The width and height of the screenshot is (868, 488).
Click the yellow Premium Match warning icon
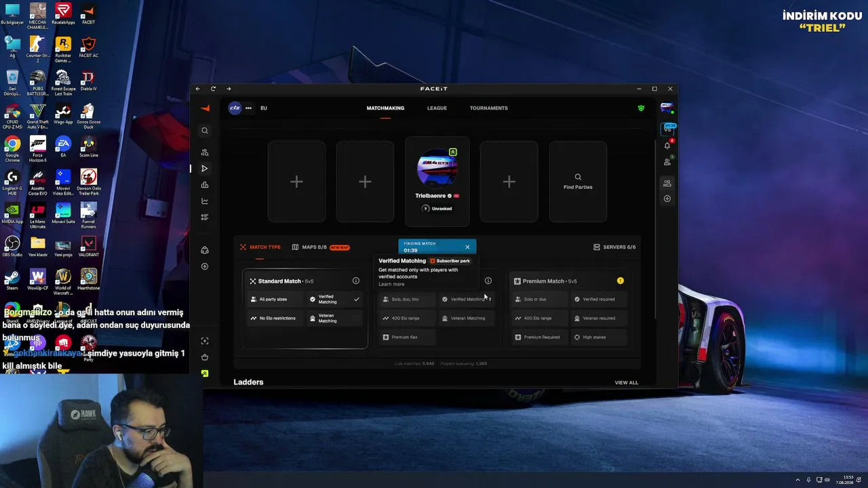pos(620,281)
